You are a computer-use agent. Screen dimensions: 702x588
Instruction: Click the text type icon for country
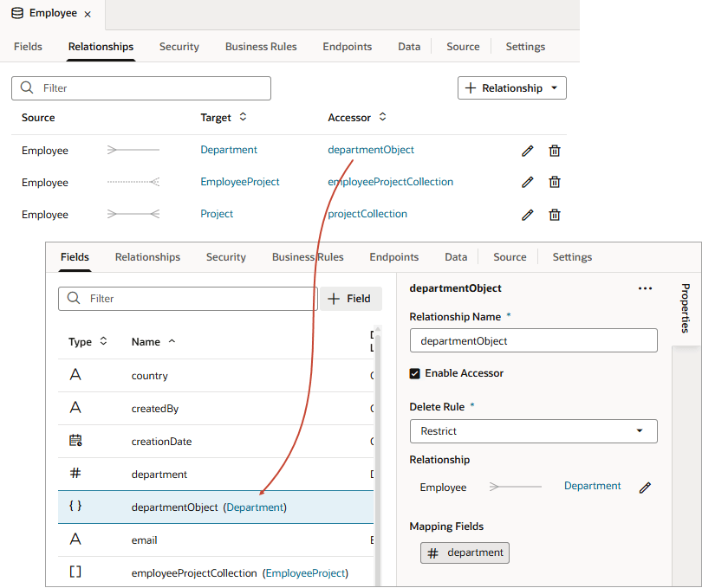pos(75,375)
